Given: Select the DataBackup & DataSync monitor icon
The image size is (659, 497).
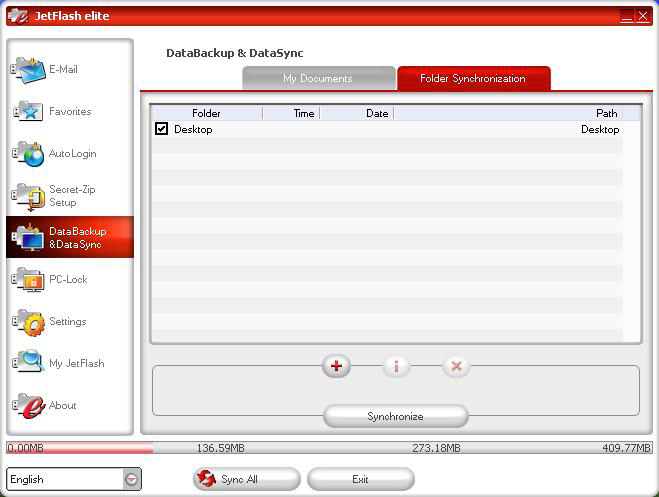Looking at the screenshot, I should 28,238.
